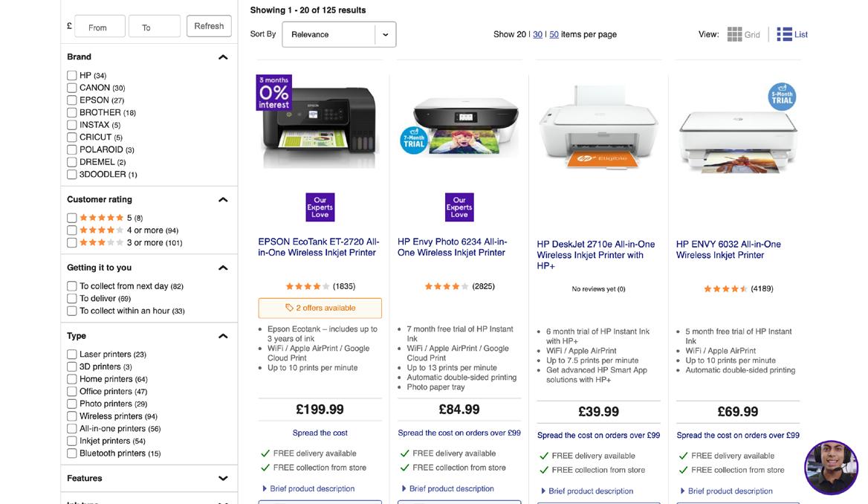868x504 pixels.
Task: Open HP DeskJet 2710e product title link
Action: click(x=595, y=254)
